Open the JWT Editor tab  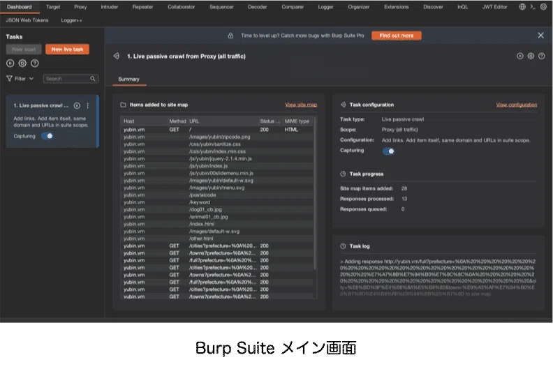pyautogui.click(x=494, y=7)
